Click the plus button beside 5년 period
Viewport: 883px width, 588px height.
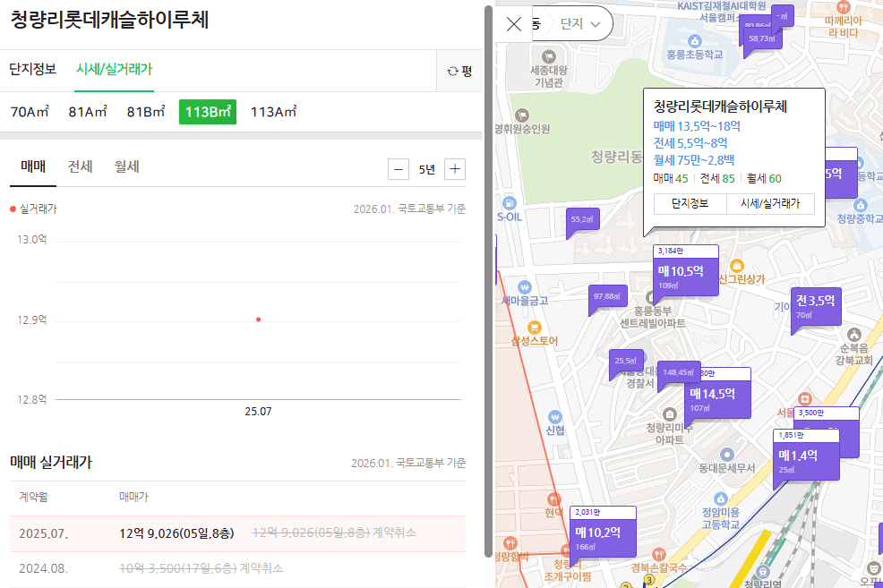pyautogui.click(x=454, y=168)
